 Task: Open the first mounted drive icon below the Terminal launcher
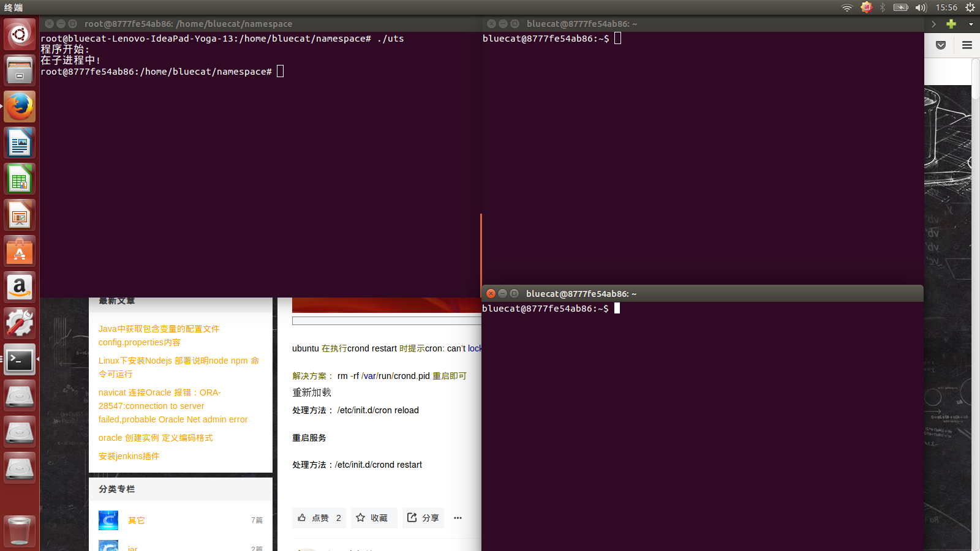[x=20, y=395]
